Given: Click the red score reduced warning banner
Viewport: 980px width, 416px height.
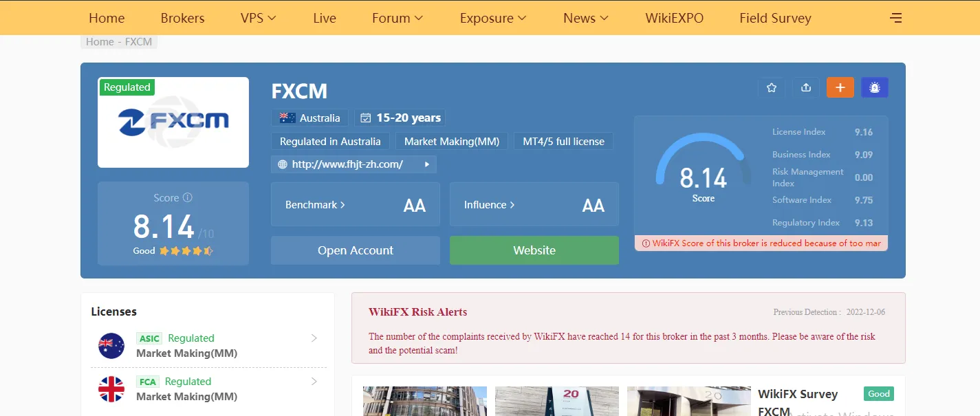Looking at the screenshot, I should coord(761,243).
